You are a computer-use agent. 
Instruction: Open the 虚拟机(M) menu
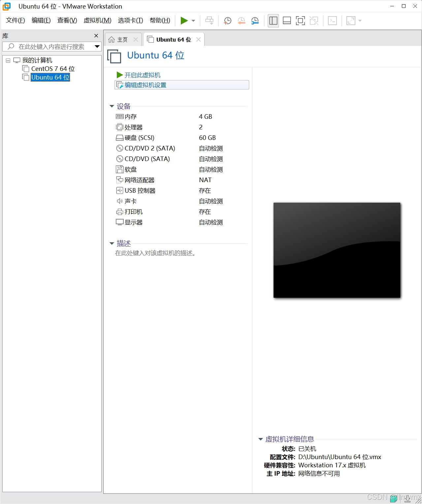97,20
